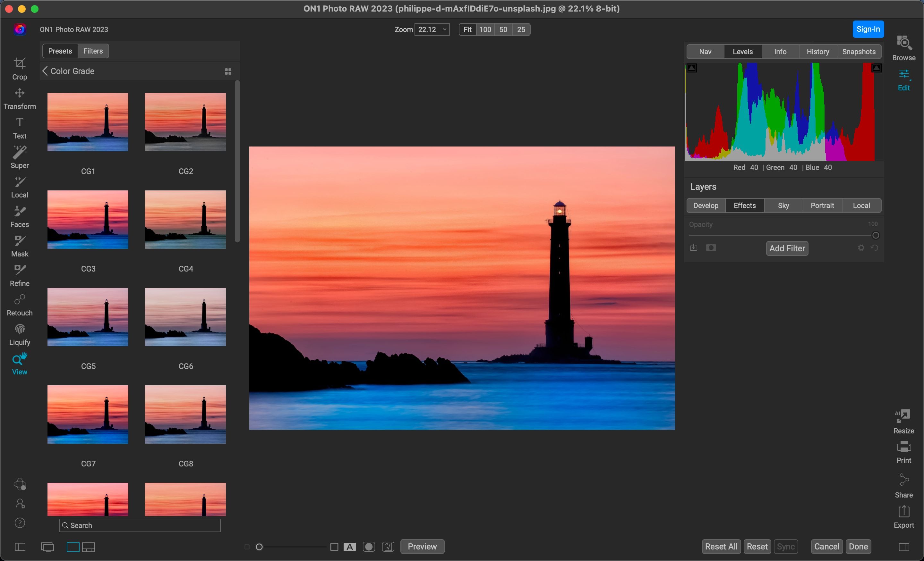Viewport: 924px width, 561px height.
Task: Go back from Color Grade category
Action: tap(45, 71)
